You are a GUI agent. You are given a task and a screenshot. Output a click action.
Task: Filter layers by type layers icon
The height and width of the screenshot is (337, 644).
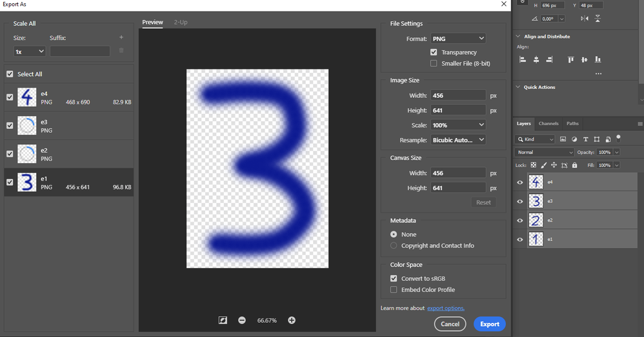[x=585, y=139]
